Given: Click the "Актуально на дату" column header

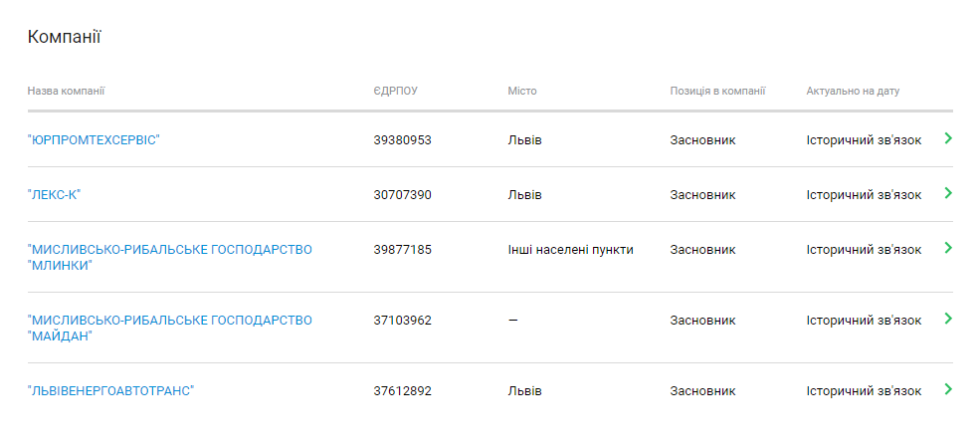Looking at the screenshot, I should [x=853, y=92].
